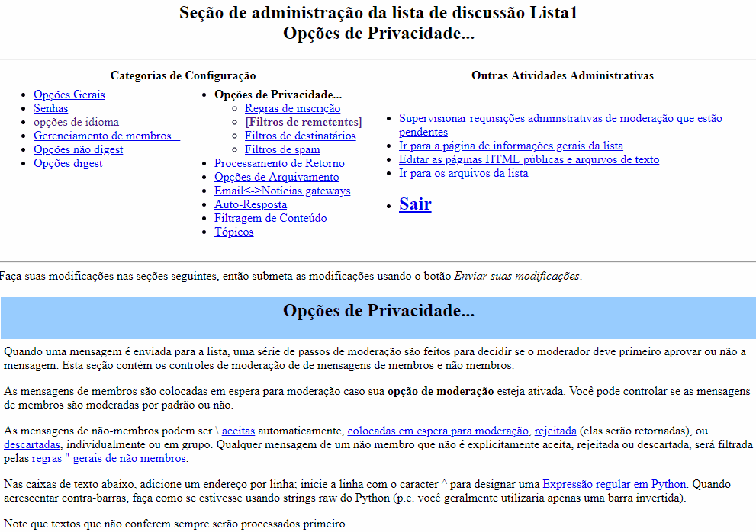The height and width of the screenshot is (532, 756).
Task: Open Gerenciamento de membros... category
Action: coord(107,136)
